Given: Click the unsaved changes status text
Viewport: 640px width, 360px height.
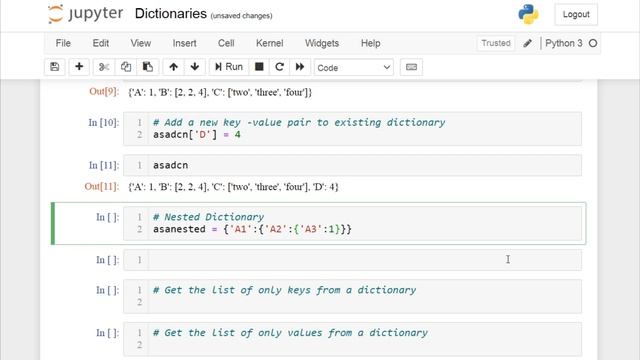Looking at the screenshot, I should click(x=241, y=16).
